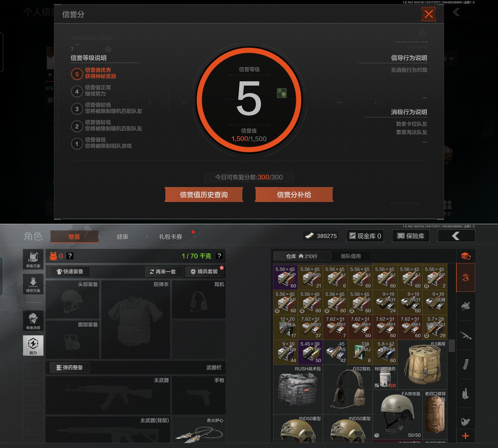Open 装备涂装 equipment skin icon
Image resolution: width=498 pixels, height=448 pixels.
coord(33,321)
